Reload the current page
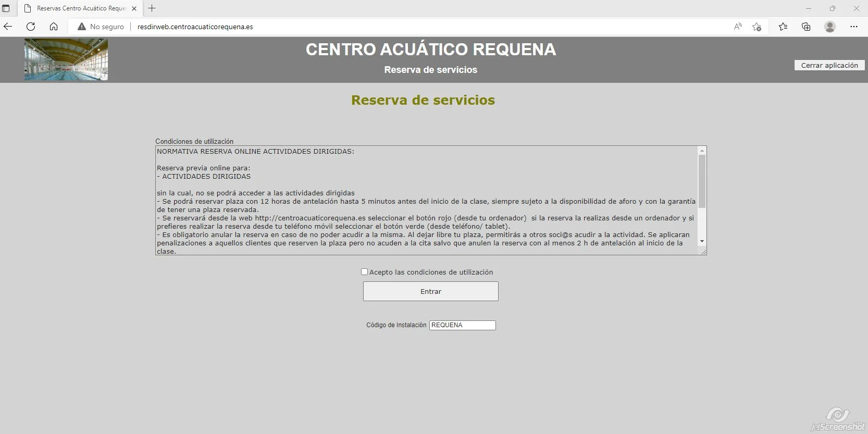The width and height of the screenshot is (868, 434). [31, 27]
